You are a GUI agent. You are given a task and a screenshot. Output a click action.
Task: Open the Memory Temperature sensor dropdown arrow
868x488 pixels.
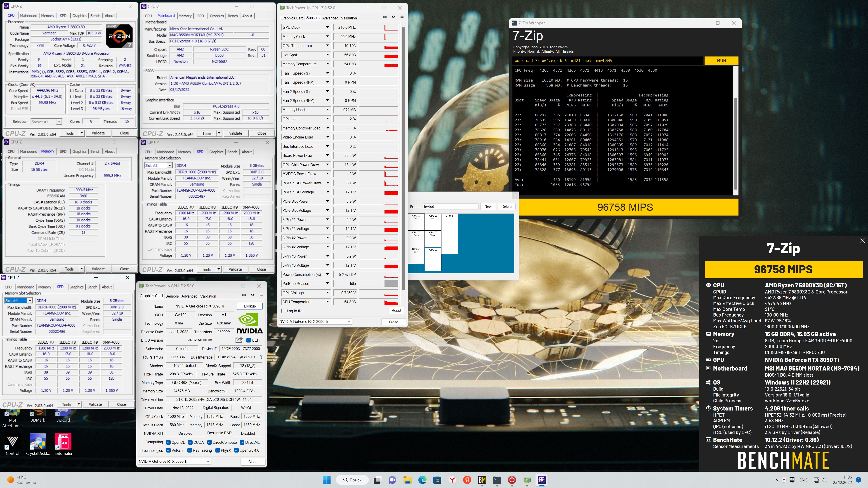point(327,64)
